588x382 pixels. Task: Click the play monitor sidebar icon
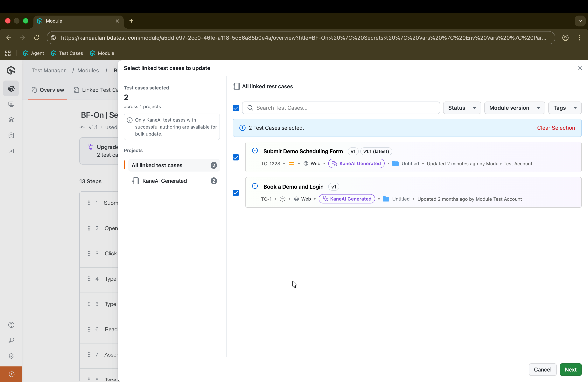coord(11,104)
